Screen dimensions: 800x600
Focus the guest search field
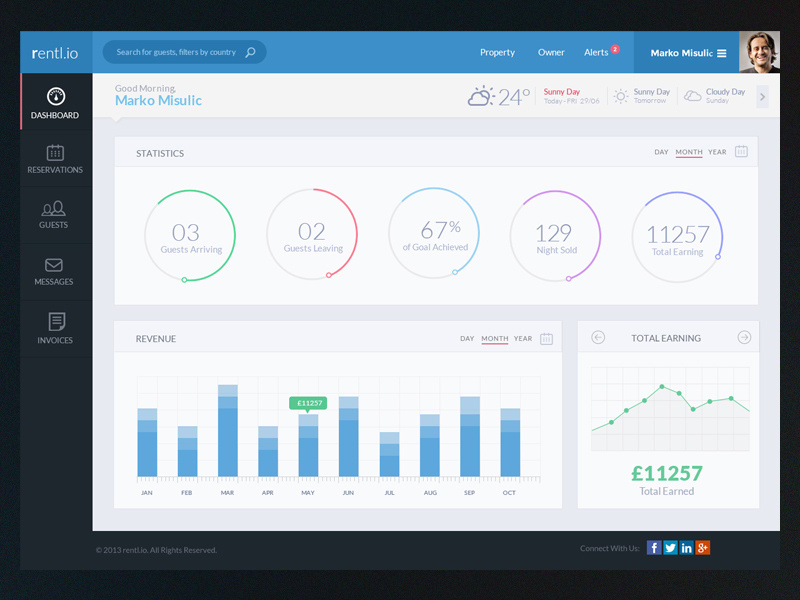[185, 52]
